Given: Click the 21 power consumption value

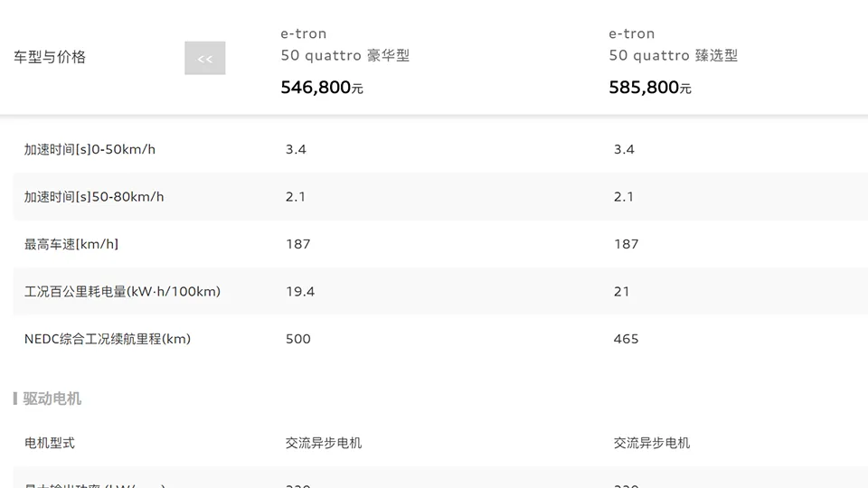Looking at the screenshot, I should pyautogui.click(x=621, y=292).
